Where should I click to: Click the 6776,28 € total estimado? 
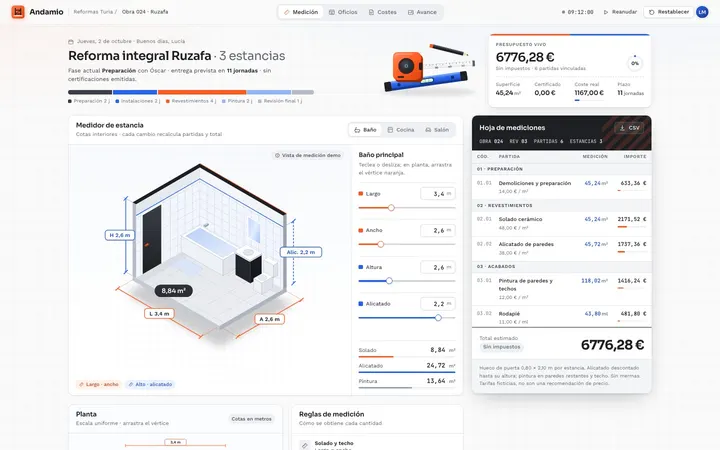613,344
